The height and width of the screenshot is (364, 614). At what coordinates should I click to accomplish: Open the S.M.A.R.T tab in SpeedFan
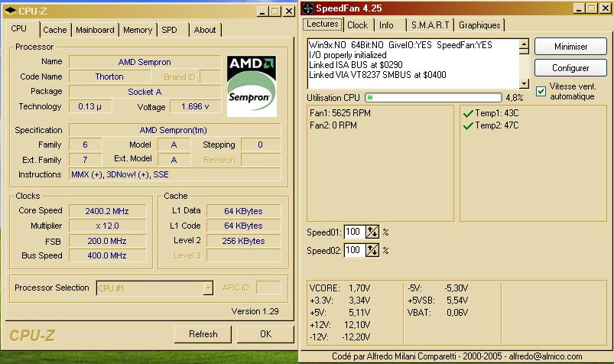[x=430, y=25]
